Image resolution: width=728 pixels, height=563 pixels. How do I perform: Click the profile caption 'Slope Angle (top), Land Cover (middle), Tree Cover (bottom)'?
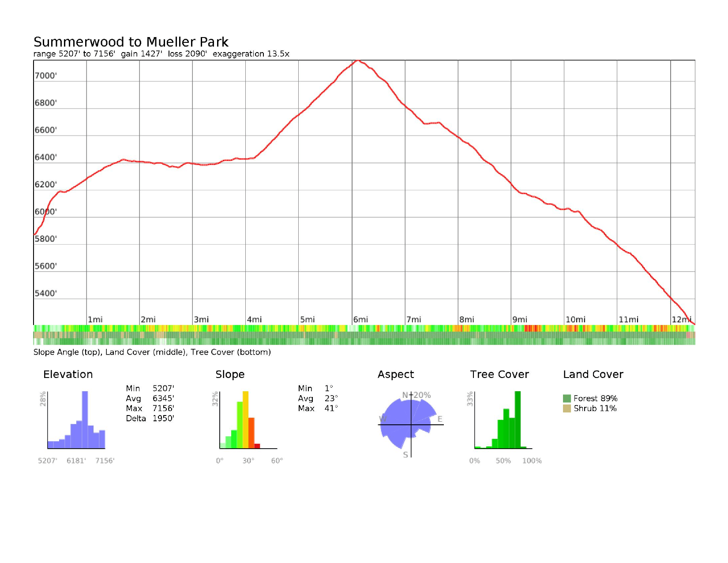pos(152,352)
